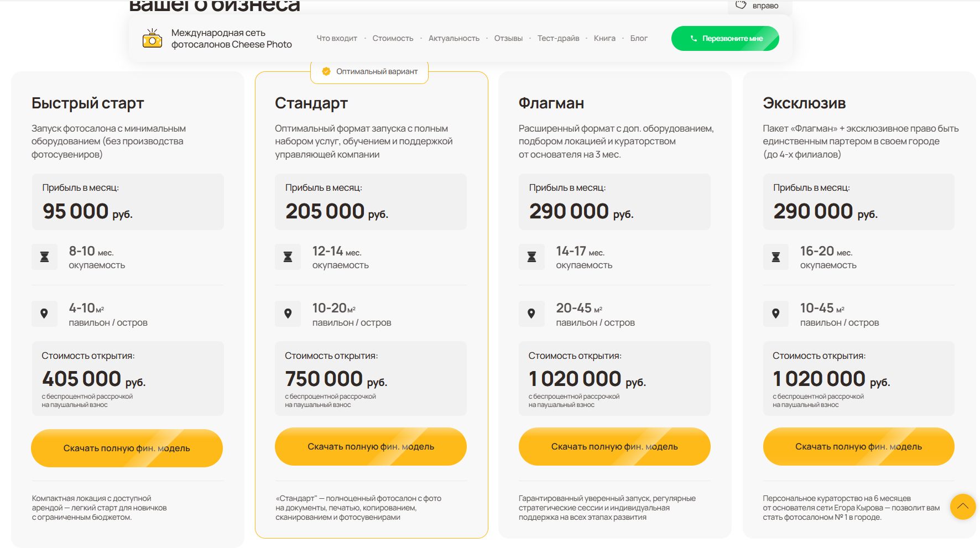This screenshot has height=548, width=980.
Task: Click location pin icon in Быстрый старт card
Action: [x=45, y=314]
